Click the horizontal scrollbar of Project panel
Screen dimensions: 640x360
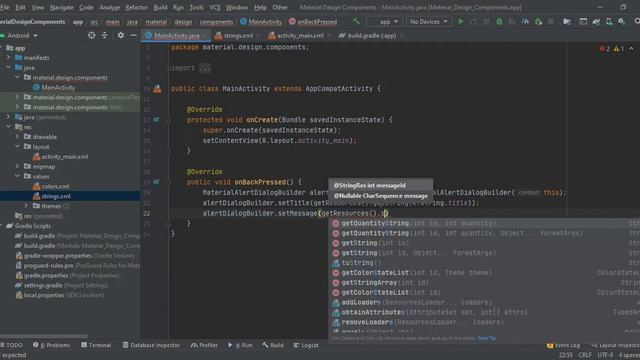click(44, 337)
